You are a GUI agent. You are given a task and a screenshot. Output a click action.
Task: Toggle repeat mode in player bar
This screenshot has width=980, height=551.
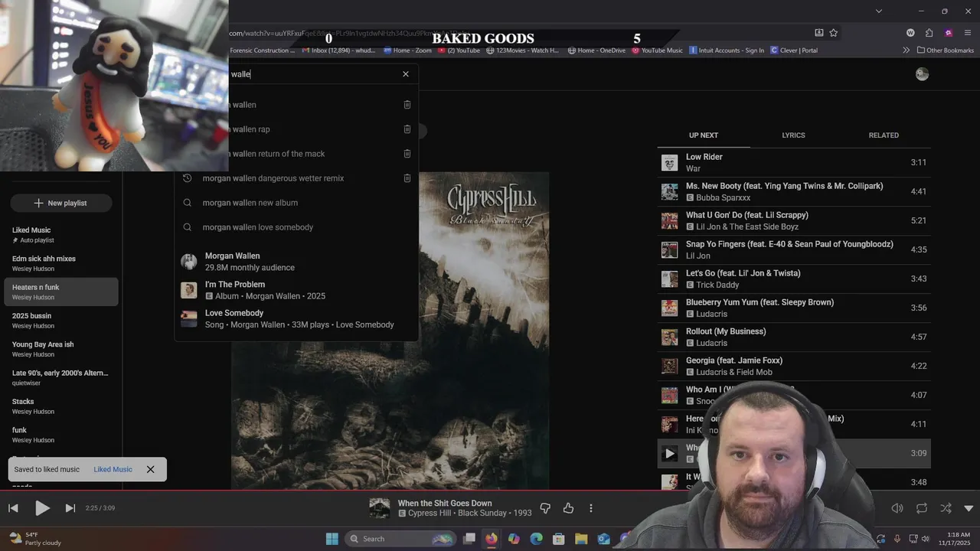[x=922, y=508]
